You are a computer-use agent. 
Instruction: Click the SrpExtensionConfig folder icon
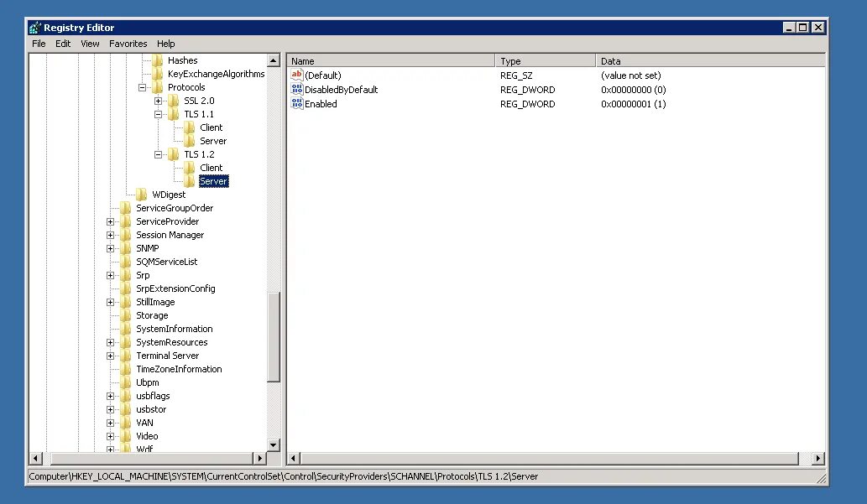[126, 288]
